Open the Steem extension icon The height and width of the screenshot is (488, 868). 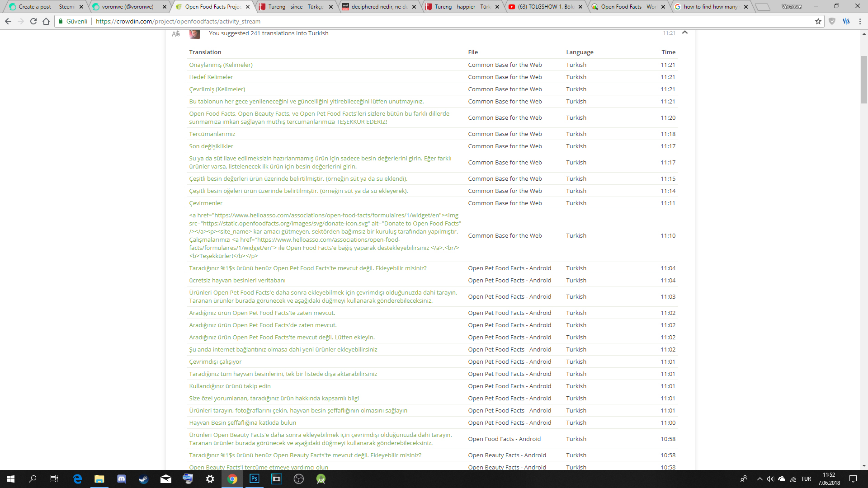(846, 21)
